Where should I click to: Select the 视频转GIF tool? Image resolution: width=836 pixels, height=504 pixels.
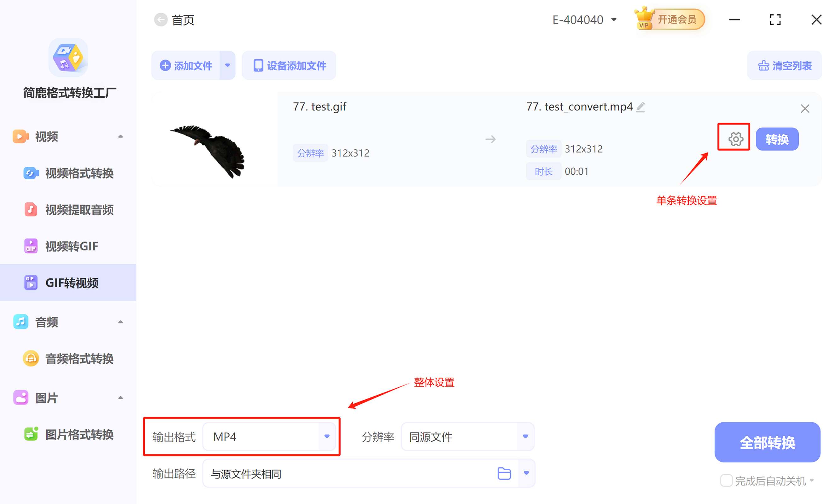click(71, 246)
